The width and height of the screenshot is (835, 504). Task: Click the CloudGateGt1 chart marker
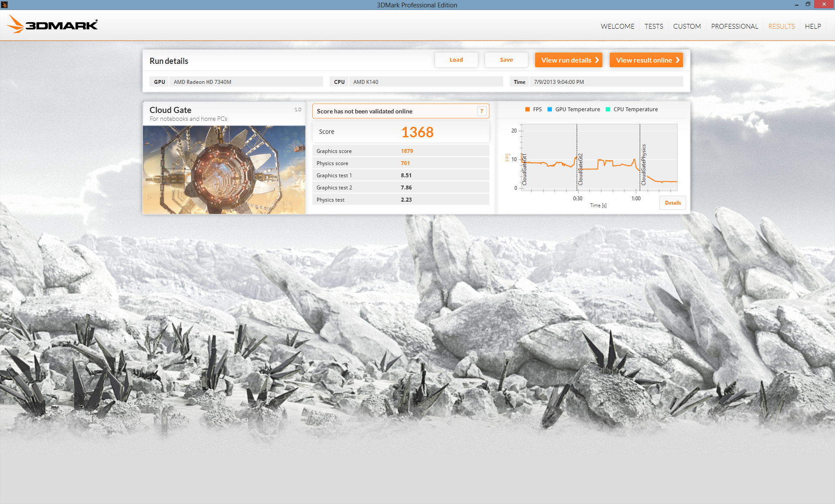click(524, 169)
